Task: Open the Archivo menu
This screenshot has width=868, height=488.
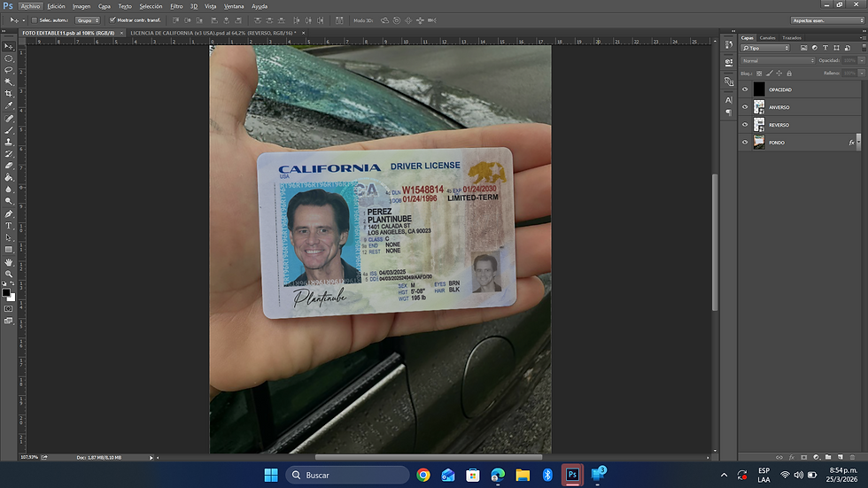Action: point(30,6)
